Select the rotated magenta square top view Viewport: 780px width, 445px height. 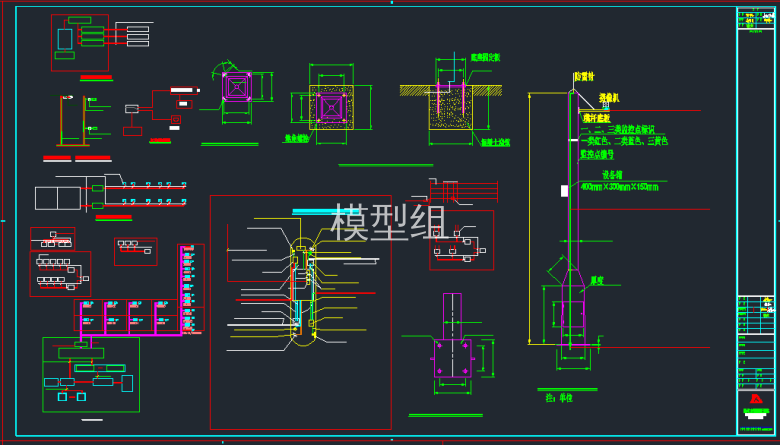236,88
